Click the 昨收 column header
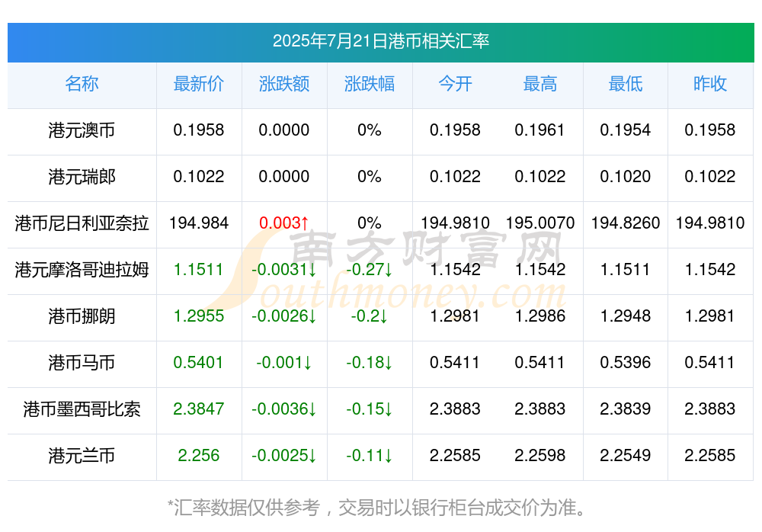762x532 pixels. [x=709, y=84]
